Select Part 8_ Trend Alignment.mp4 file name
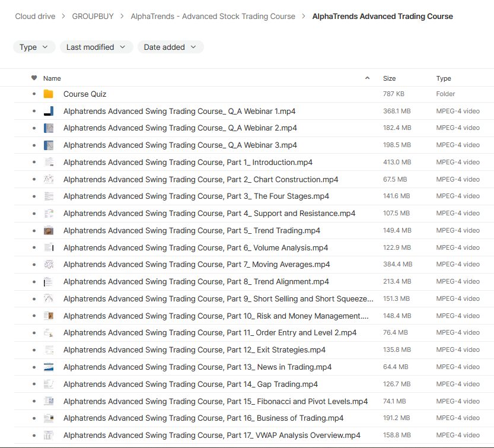The width and height of the screenshot is (494, 448). [196, 281]
